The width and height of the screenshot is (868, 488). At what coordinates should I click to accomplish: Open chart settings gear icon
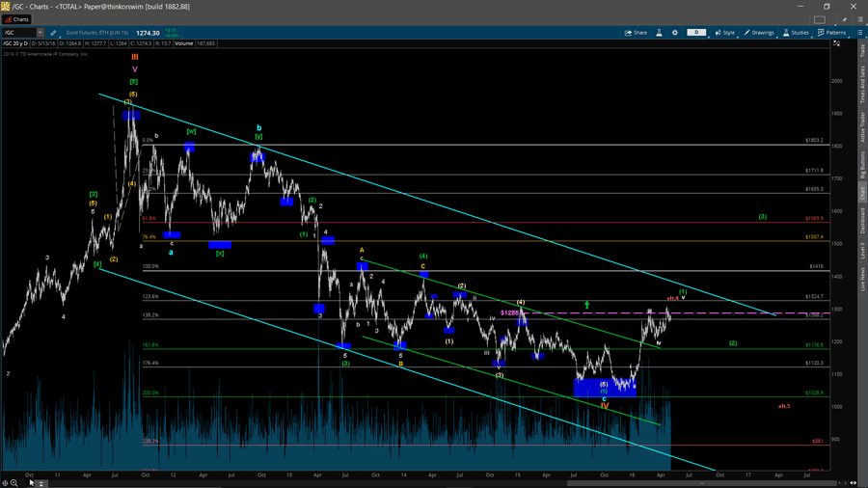(x=675, y=33)
